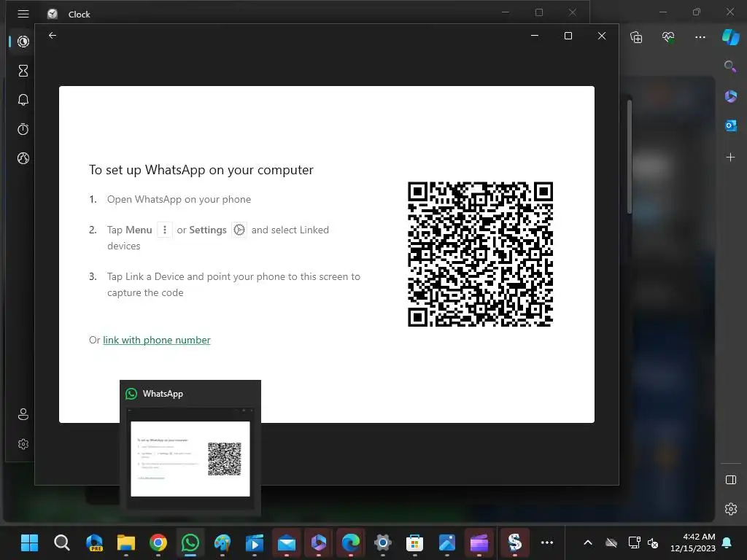The width and height of the screenshot is (747, 560).
Task: Open Clipchamp from the taskbar
Action: [479, 542]
